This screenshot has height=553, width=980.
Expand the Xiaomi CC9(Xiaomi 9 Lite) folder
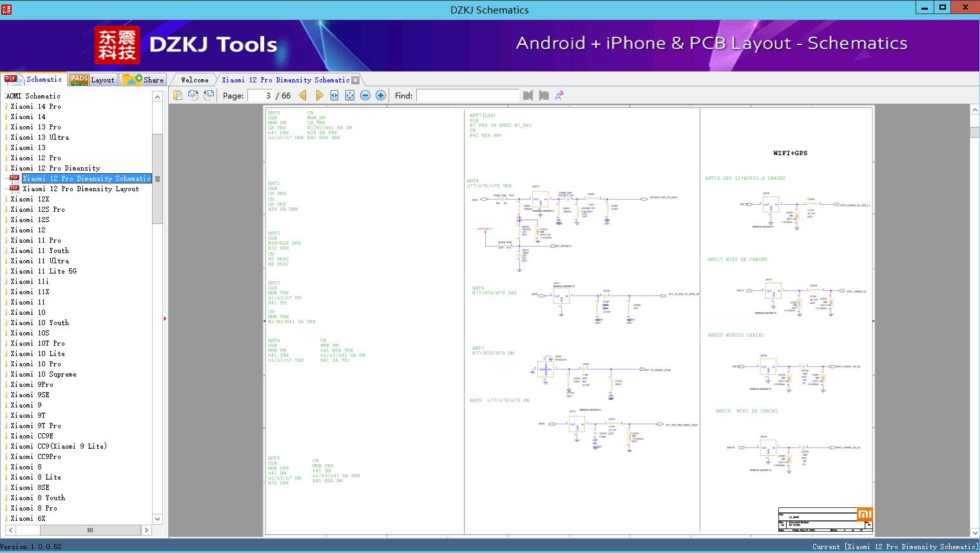(58, 446)
